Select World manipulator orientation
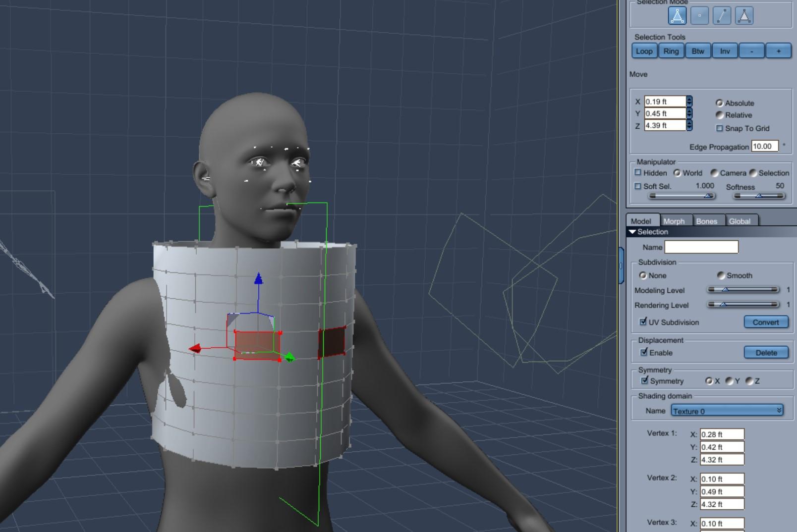Image resolution: width=797 pixels, height=532 pixels. pyautogui.click(x=677, y=173)
